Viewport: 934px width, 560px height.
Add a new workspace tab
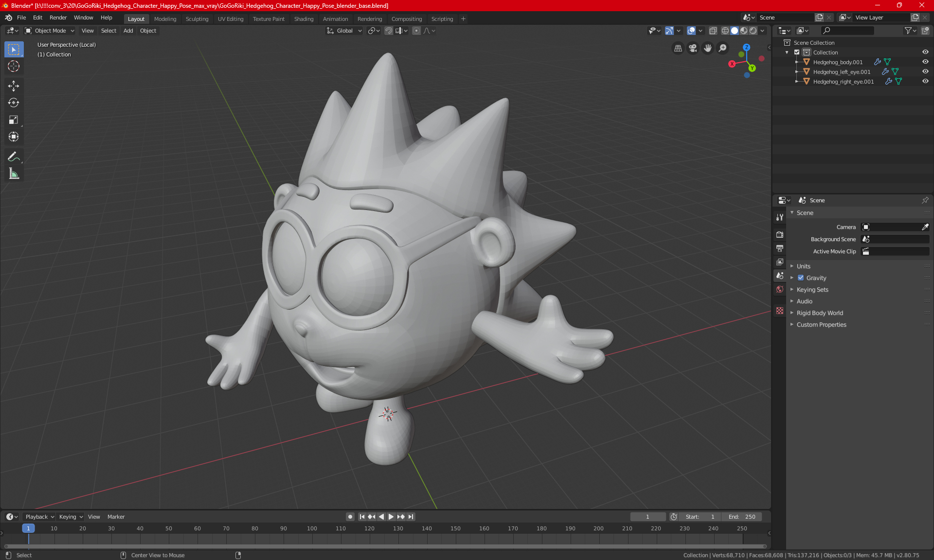(x=463, y=19)
